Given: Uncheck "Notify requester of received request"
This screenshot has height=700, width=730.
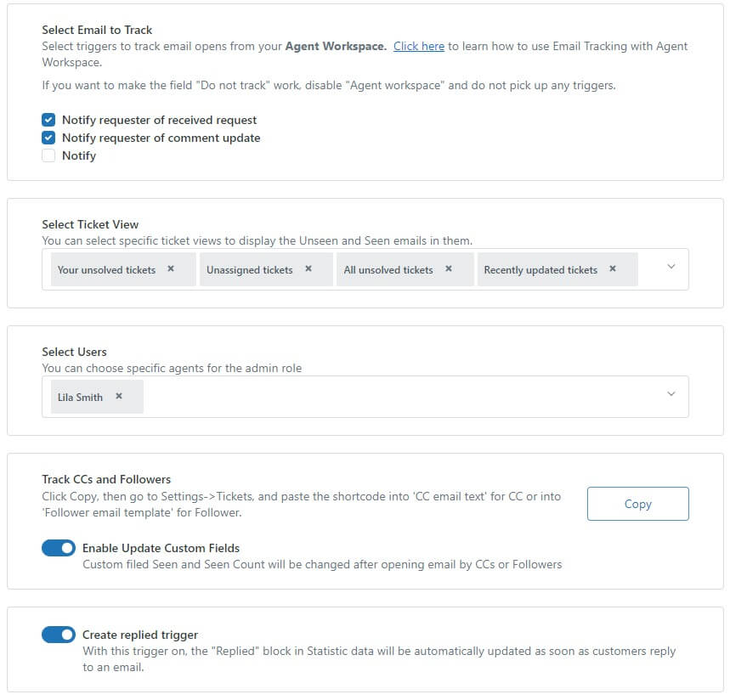Looking at the screenshot, I should pos(48,120).
